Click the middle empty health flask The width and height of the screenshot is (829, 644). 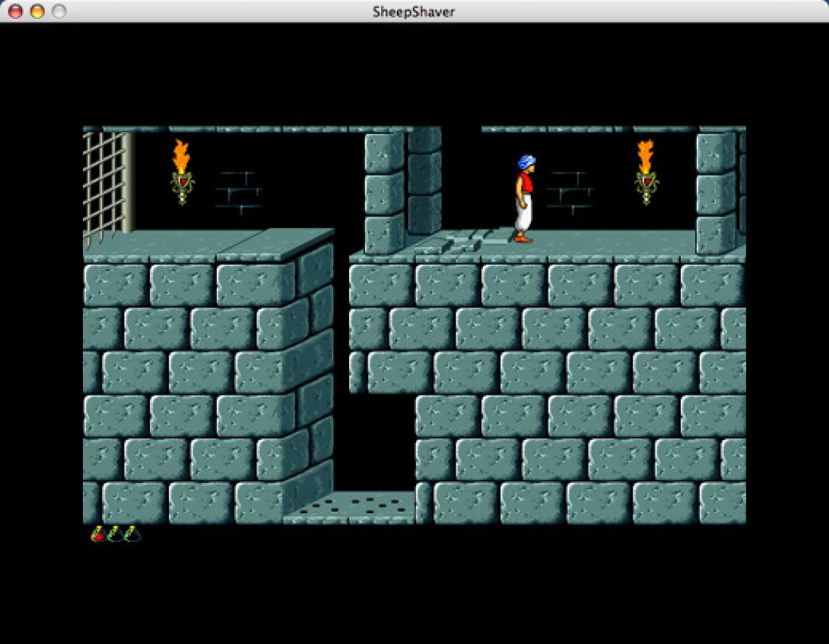(x=116, y=534)
